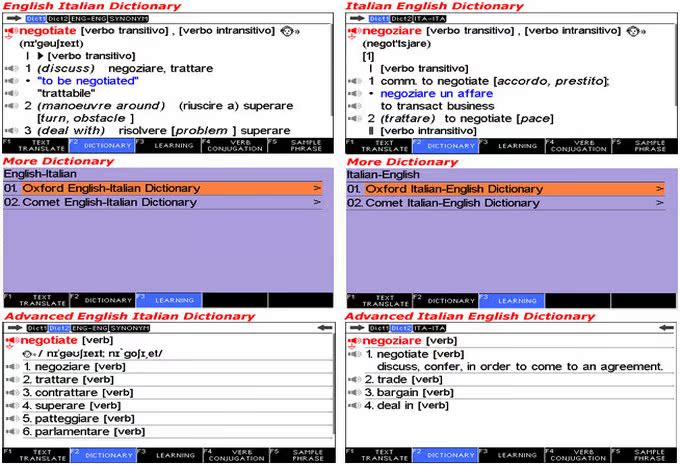This screenshot has width=680, height=476.
Task: Open chevron on Oxford Italian-English Dictionary row
Action: (660, 189)
